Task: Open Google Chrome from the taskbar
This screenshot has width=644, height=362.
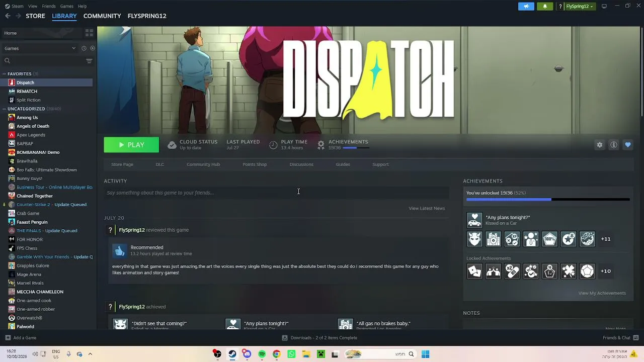Action: (276, 354)
